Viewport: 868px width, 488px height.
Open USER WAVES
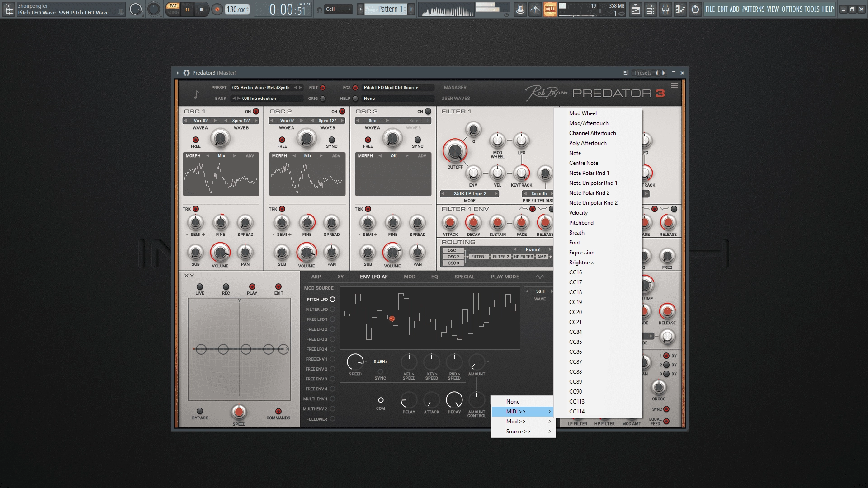pos(456,99)
